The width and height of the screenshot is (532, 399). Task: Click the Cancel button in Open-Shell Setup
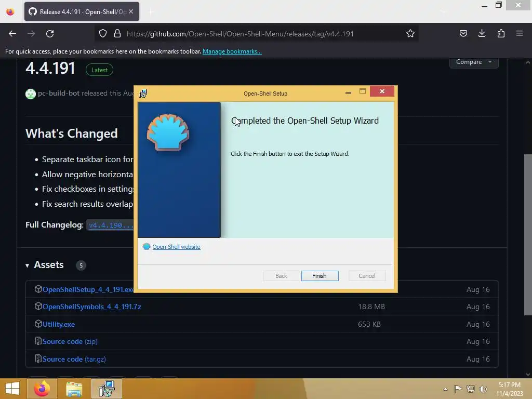coord(367,276)
